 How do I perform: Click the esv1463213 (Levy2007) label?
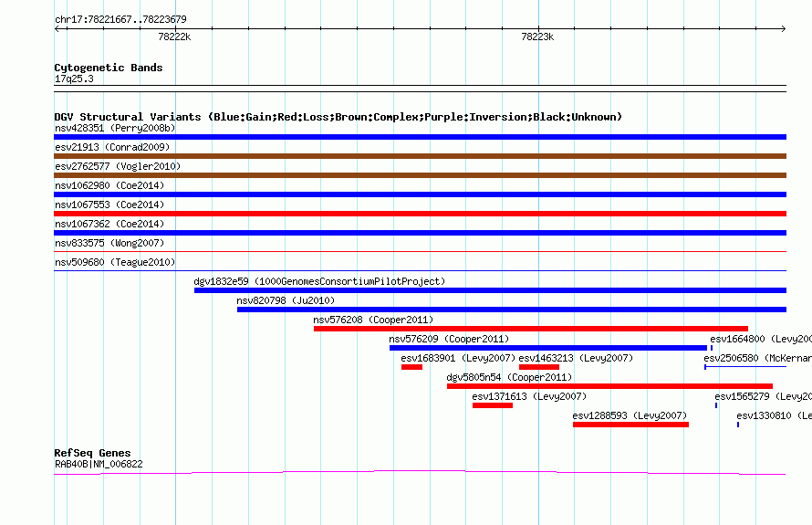click(x=576, y=358)
